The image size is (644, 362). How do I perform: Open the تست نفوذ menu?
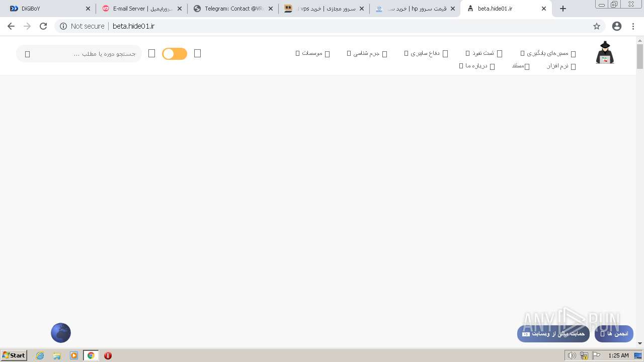tap(484, 53)
